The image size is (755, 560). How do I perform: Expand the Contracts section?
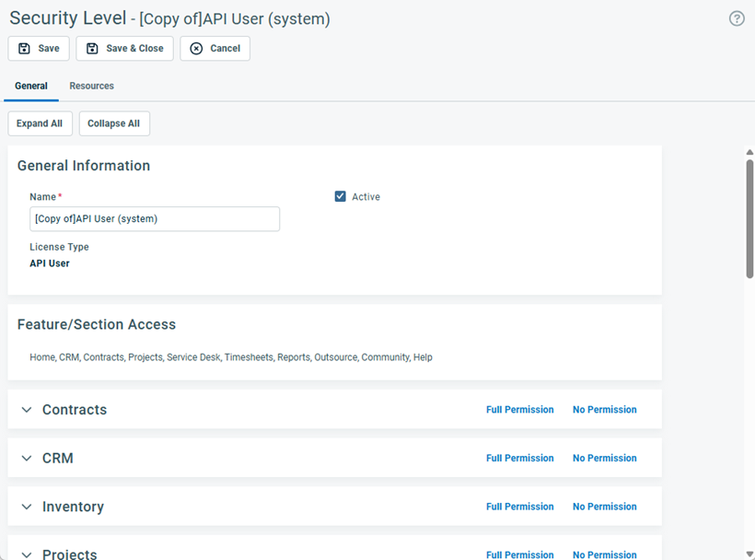(x=27, y=410)
